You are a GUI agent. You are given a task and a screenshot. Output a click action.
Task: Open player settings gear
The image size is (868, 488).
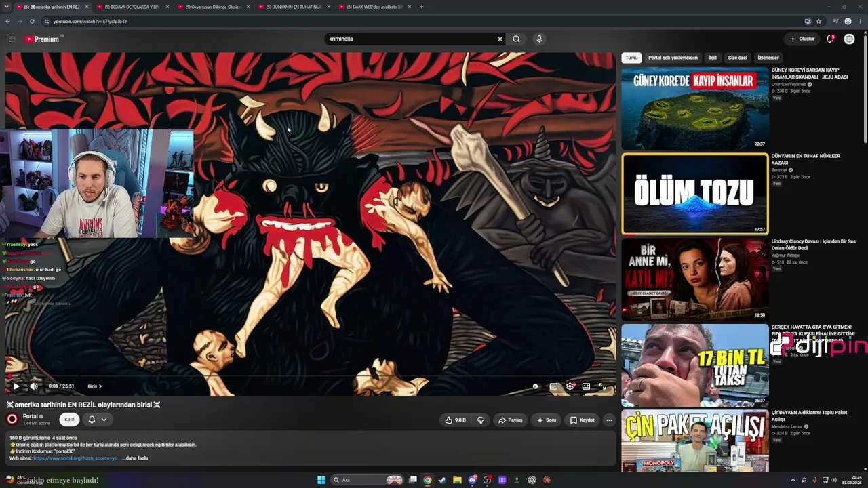tap(570, 386)
